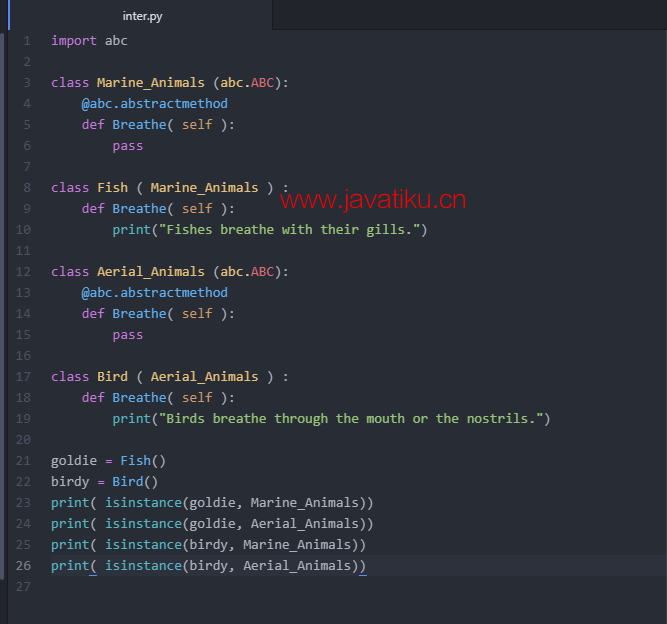Click 'pass' on line 15
667x624 pixels.
tap(128, 335)
